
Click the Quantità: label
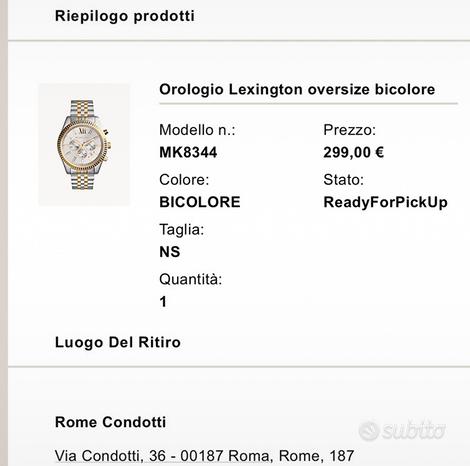click(190, 279)
